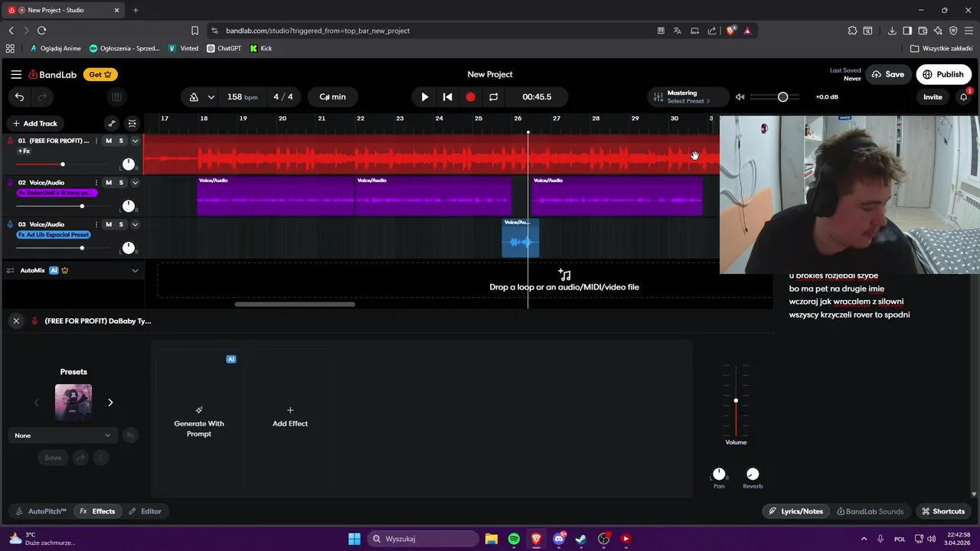Toggle the automation icon beside Add Track
This screenshot has width=980, height=551.
click(112, 123)
